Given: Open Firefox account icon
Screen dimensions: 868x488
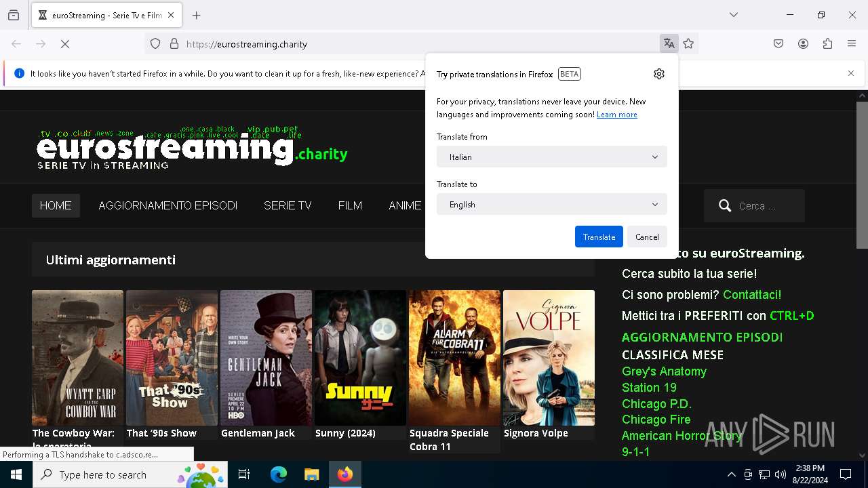Looking at the screenshot, I should 803,44.
